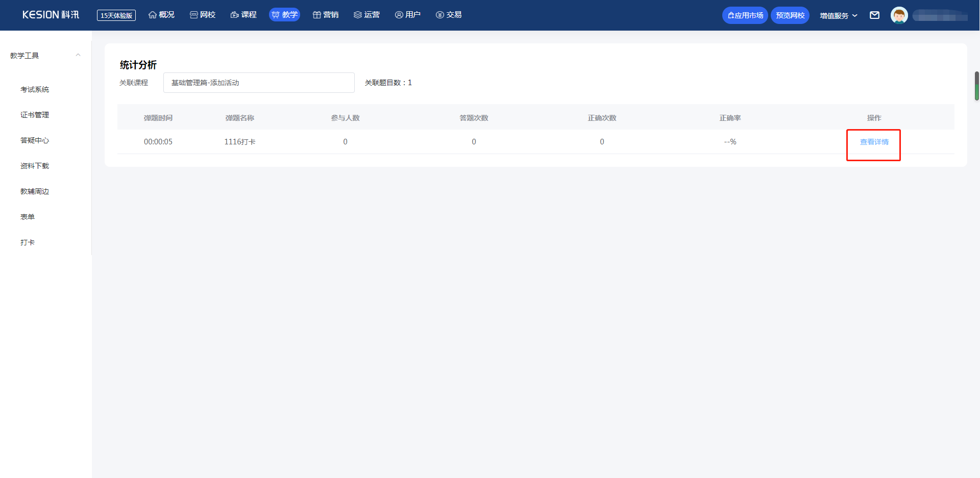
Task: Click the 参与人数 column header
Action: [346, 118]
